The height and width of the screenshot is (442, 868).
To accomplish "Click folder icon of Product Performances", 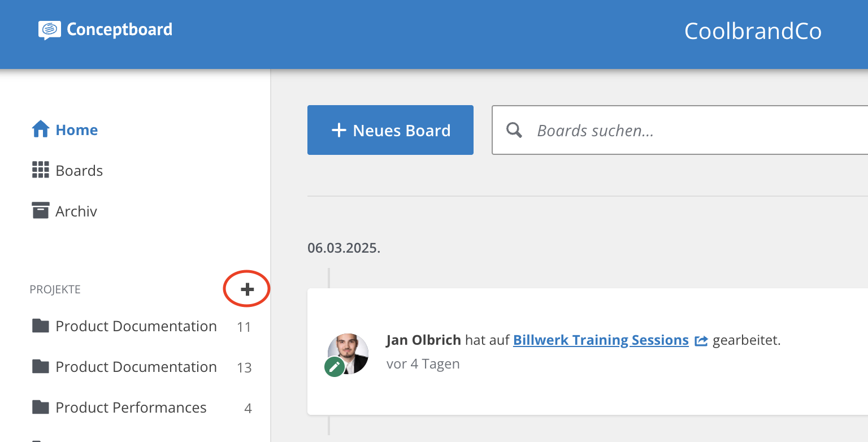I will tap(41, 407).
